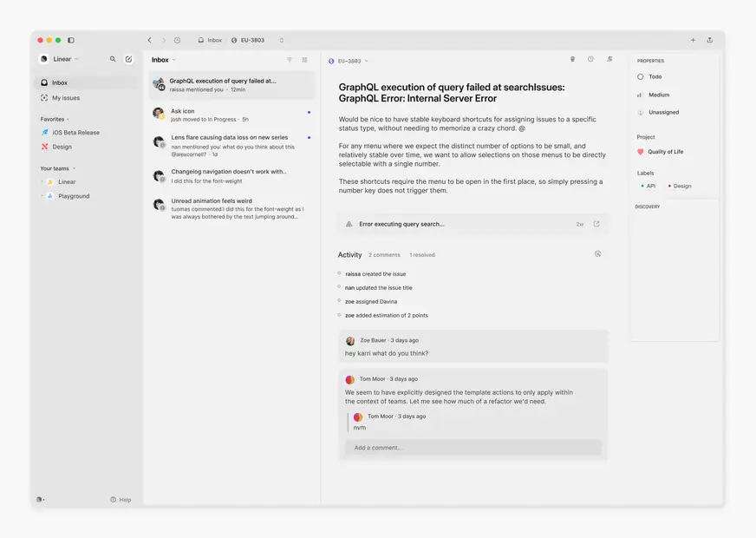Snooze notification with clock icon above issue
The height and width of the screenshot is (538, 756).
tap(590, 59)
